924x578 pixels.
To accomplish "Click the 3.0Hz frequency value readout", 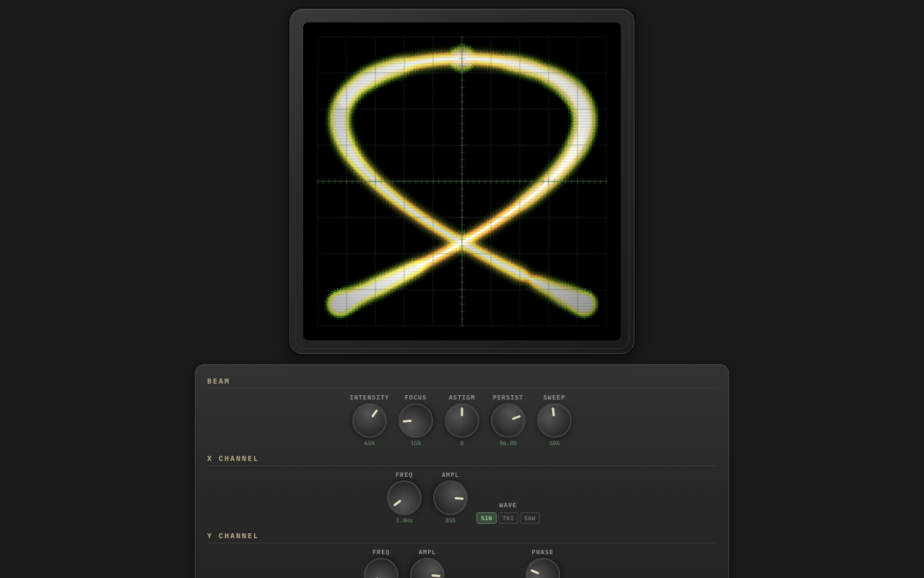I will pyautogui.click(x=404, y=521).
